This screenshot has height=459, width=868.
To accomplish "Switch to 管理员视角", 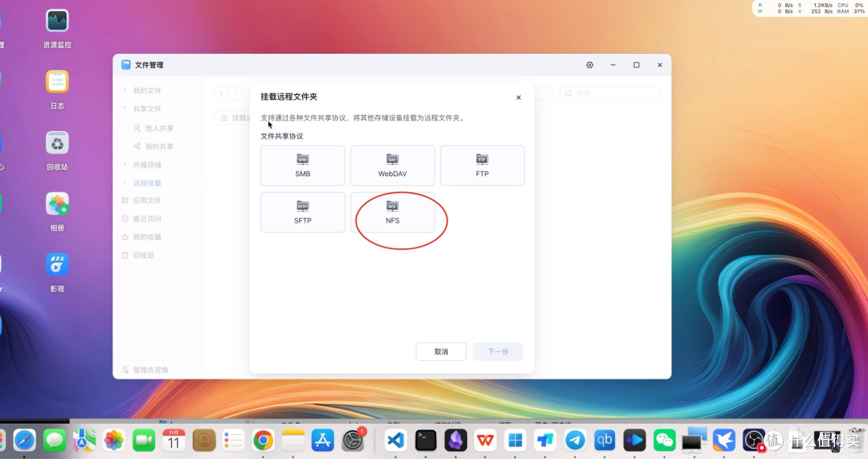I will click(x=145, y=370).
